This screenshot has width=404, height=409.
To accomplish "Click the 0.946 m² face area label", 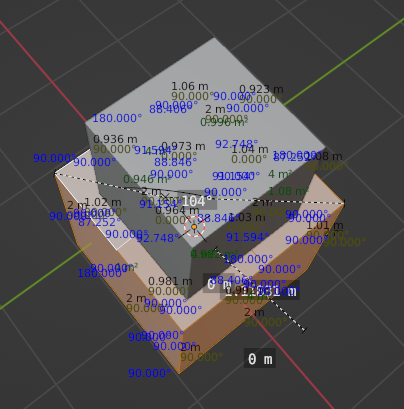I will coord(146,179).
